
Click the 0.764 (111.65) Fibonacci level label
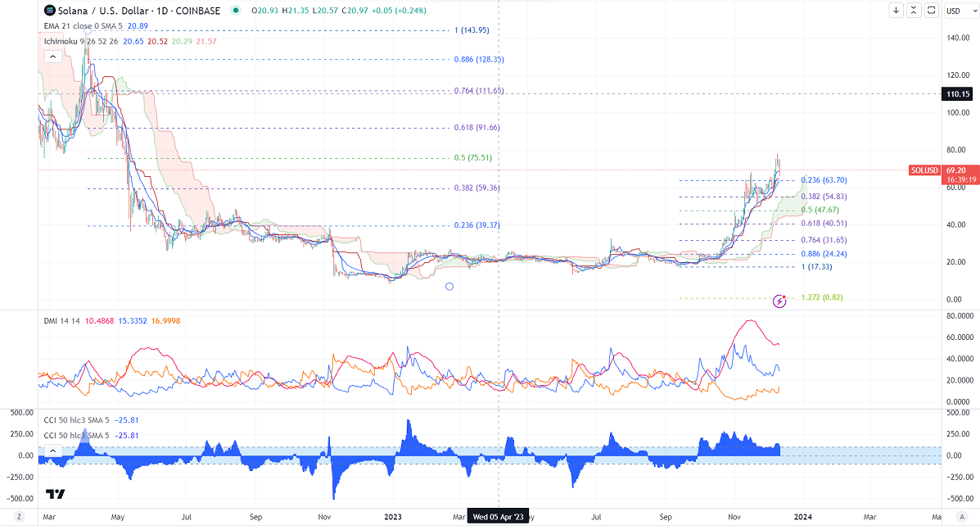coord(479,91)
